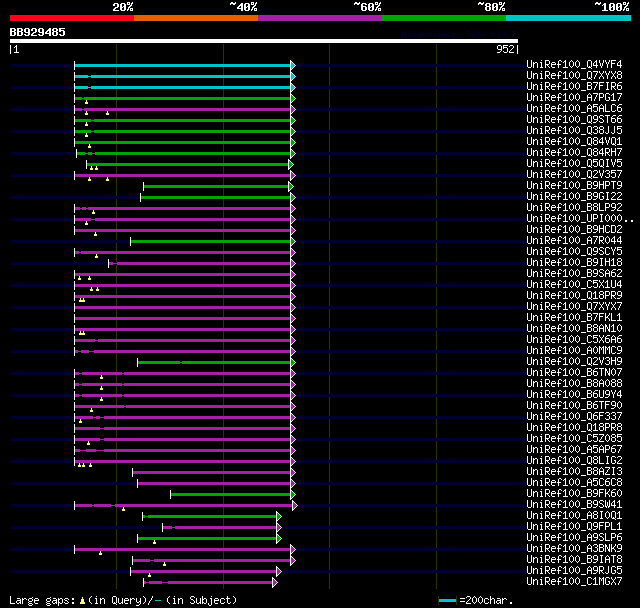Image resolution: width=640 pixels, height=608 pixels.
Task: Click the Large gaps legend text
Action: [123, 600]
